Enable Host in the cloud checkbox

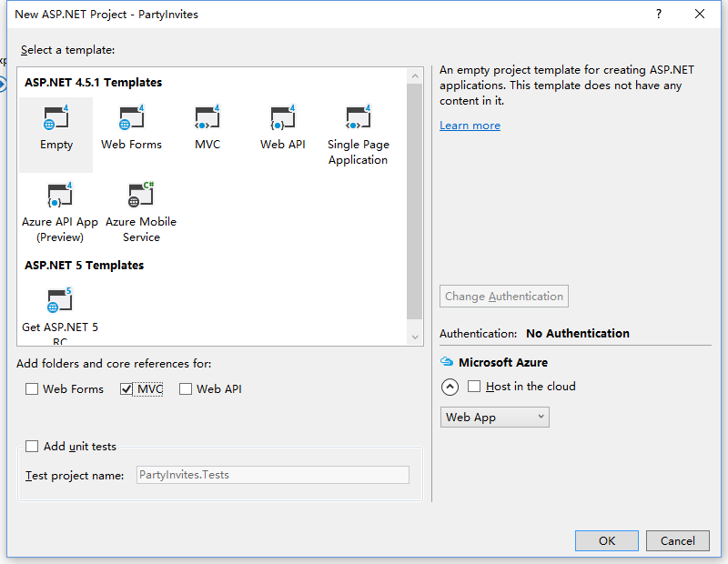tap(474, 387)
